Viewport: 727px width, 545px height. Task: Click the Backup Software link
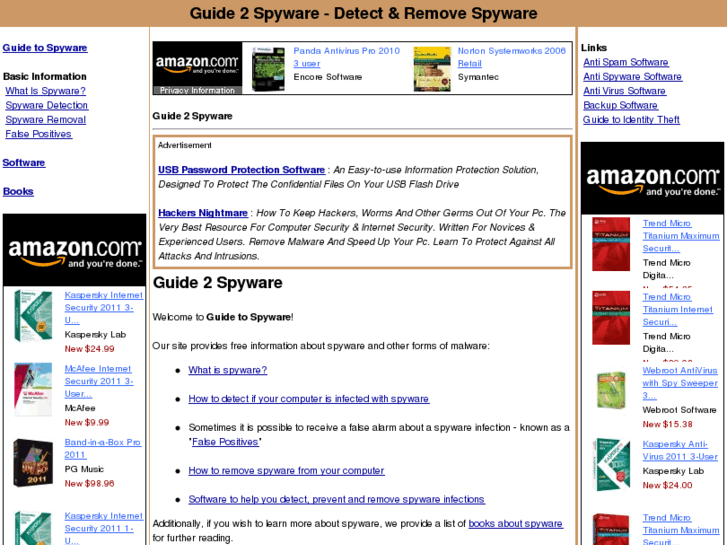click(620, 105)
